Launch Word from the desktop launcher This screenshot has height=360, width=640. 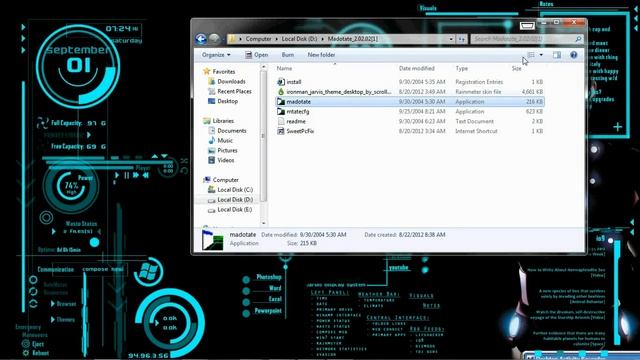[x=275, y=288]
